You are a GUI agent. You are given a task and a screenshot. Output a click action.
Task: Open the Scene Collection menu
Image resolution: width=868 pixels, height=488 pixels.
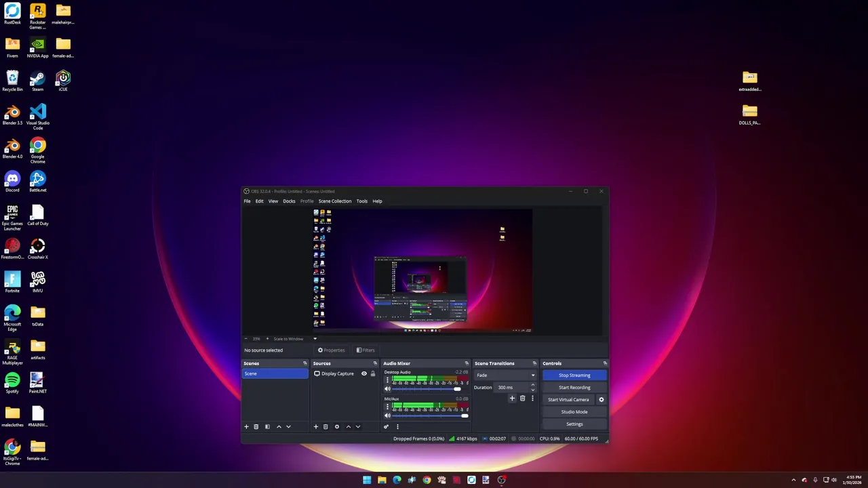[335, 201]
